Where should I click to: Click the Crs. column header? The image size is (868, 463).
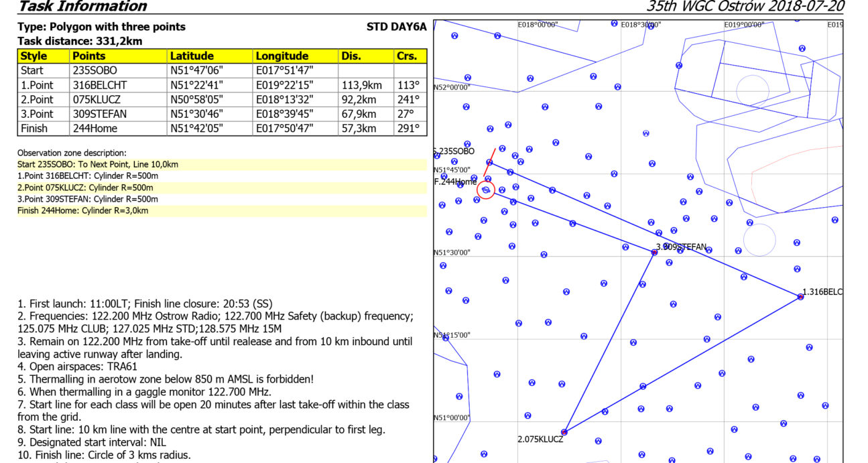pos(407,56)
